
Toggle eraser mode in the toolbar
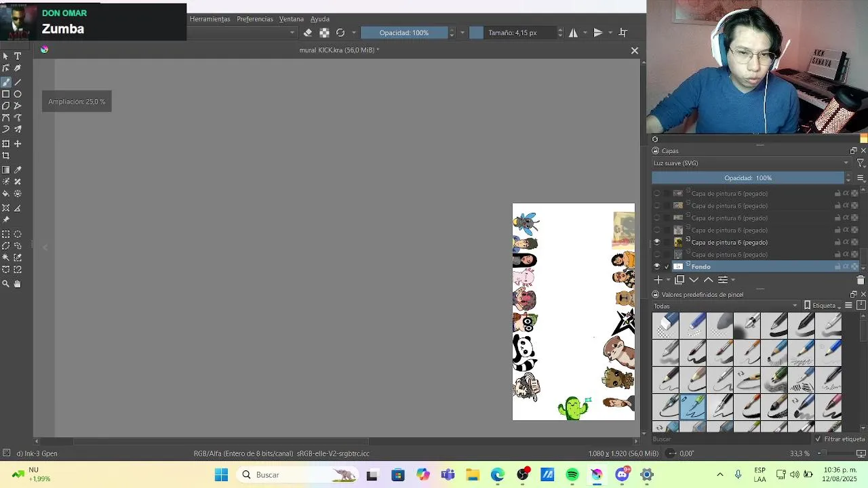pyautogui.click(x=308, y=33)
